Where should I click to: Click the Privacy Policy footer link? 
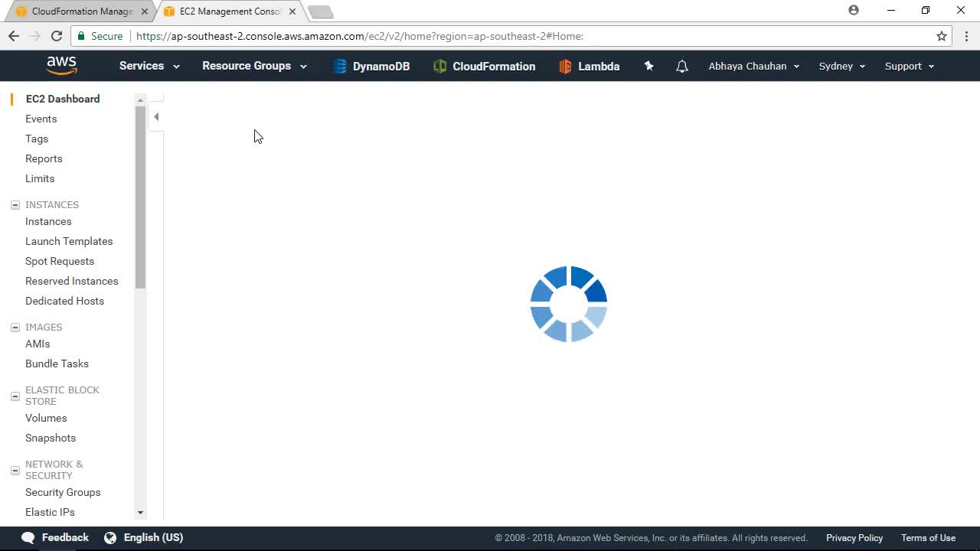click(854, 538)
